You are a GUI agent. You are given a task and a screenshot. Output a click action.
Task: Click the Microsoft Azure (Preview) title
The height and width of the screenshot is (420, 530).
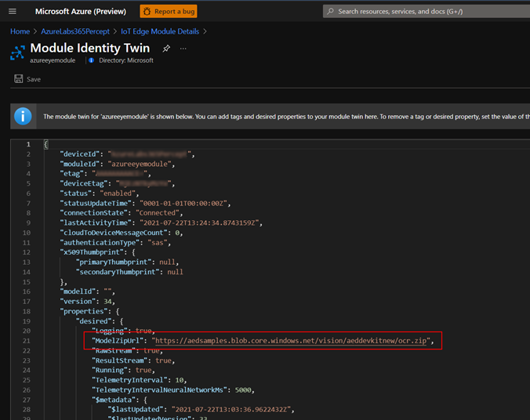81,12
